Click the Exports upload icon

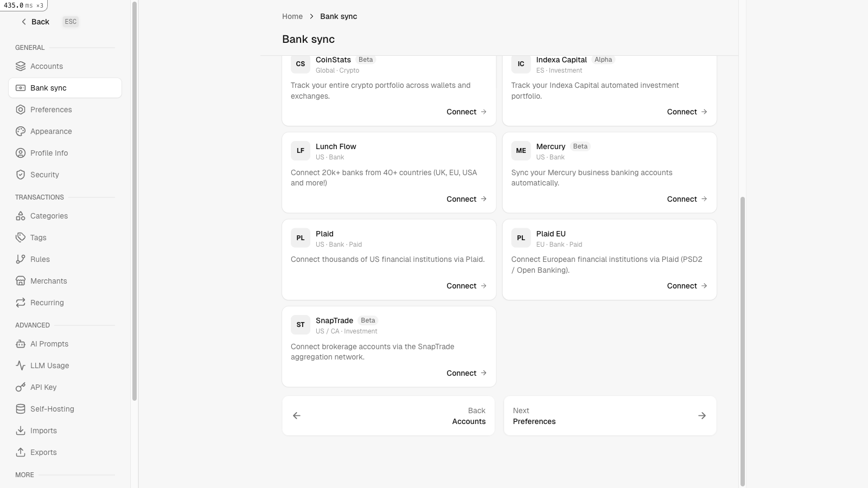tap(21, 452)
